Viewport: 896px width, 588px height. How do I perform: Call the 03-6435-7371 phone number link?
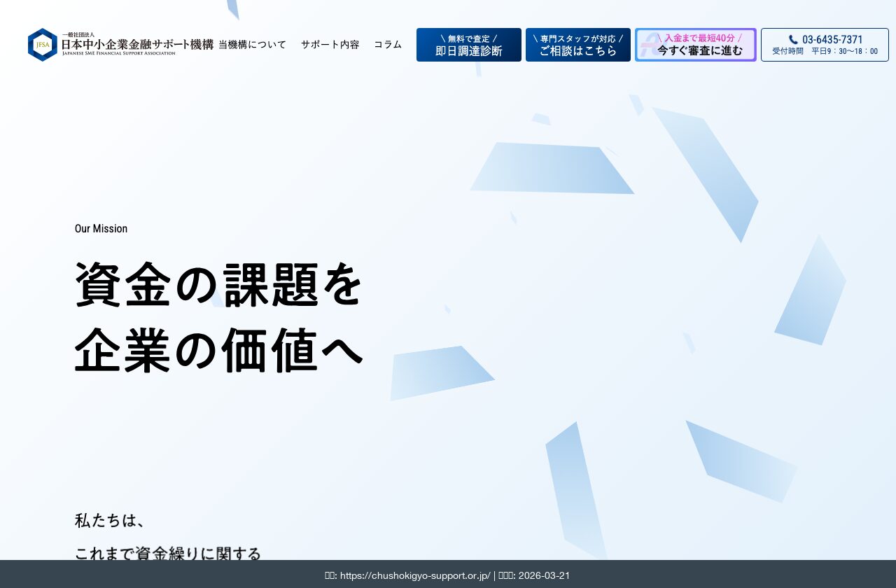point(832,39)
